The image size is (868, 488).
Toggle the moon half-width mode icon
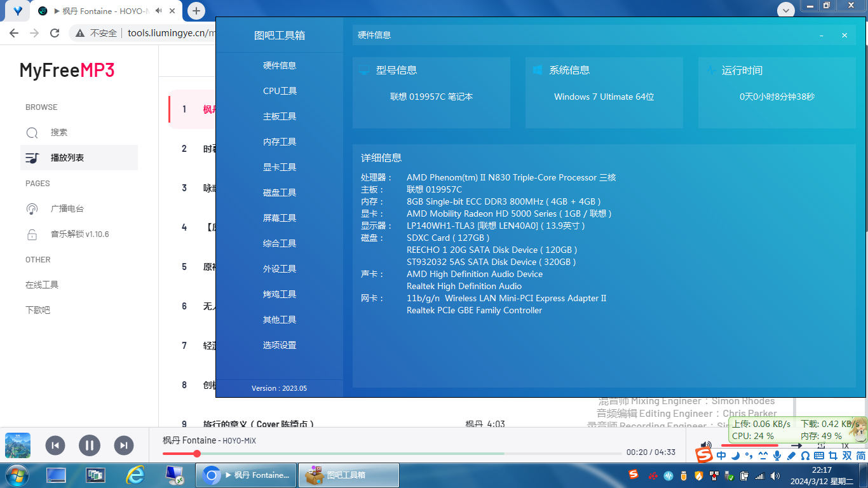pos(735,456)
